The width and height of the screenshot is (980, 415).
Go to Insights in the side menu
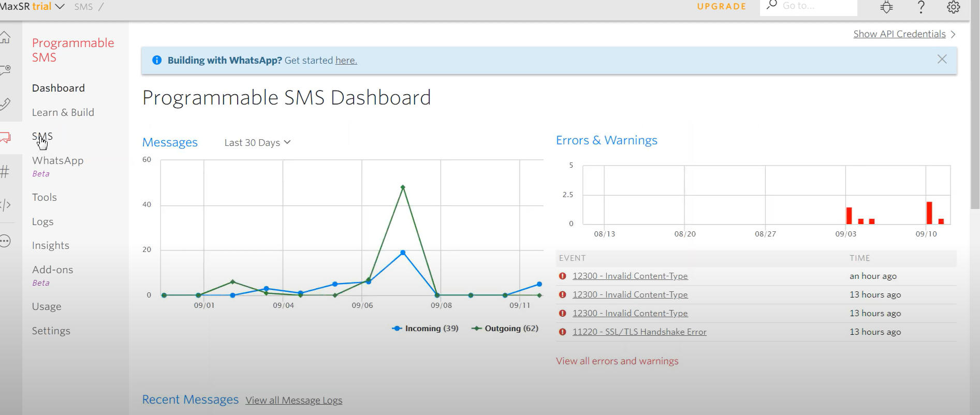pos(51,245)
